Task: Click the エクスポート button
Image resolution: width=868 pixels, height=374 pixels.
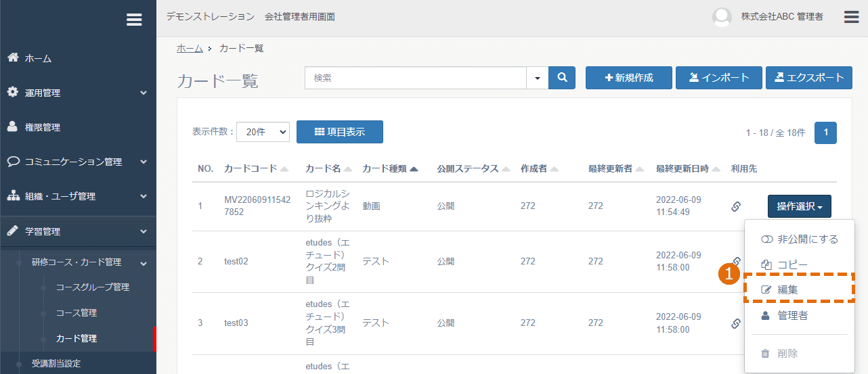Action: [809, 78]
